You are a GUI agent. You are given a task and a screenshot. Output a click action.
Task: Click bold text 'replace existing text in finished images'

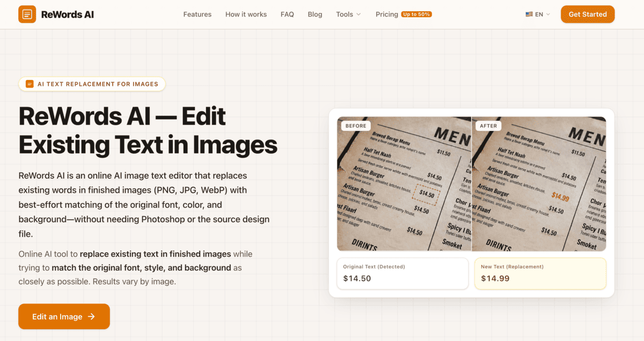pos(155,254)
